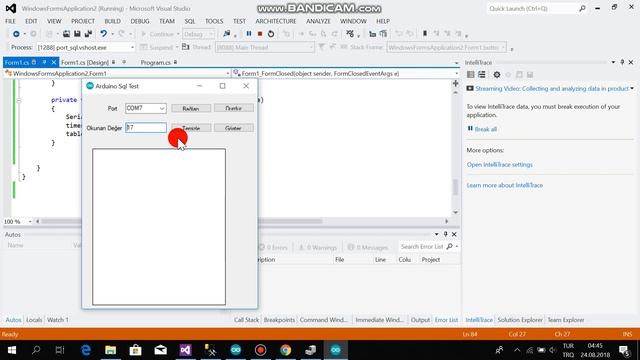The image size is (640, 360).
Task: Toggle auto-hide pin on the IntelliTrace panel
Action: tap(622, 62)
